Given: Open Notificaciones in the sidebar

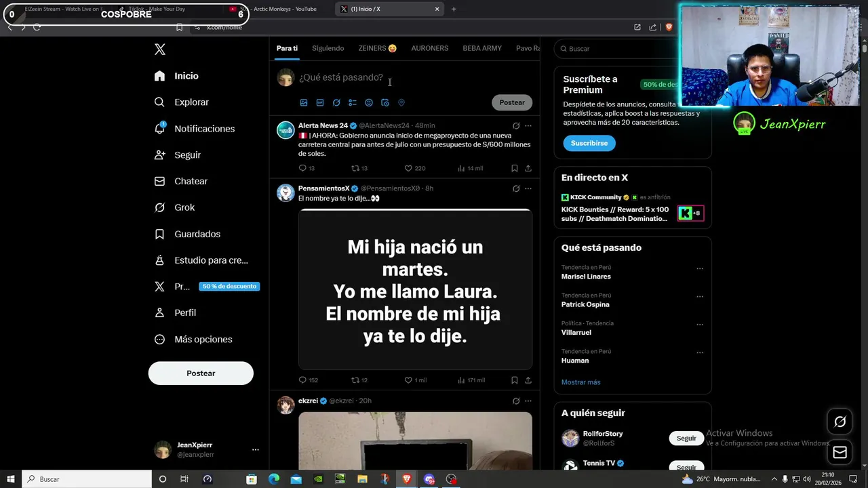Looking at the screenshot, I should click(195, 129).
